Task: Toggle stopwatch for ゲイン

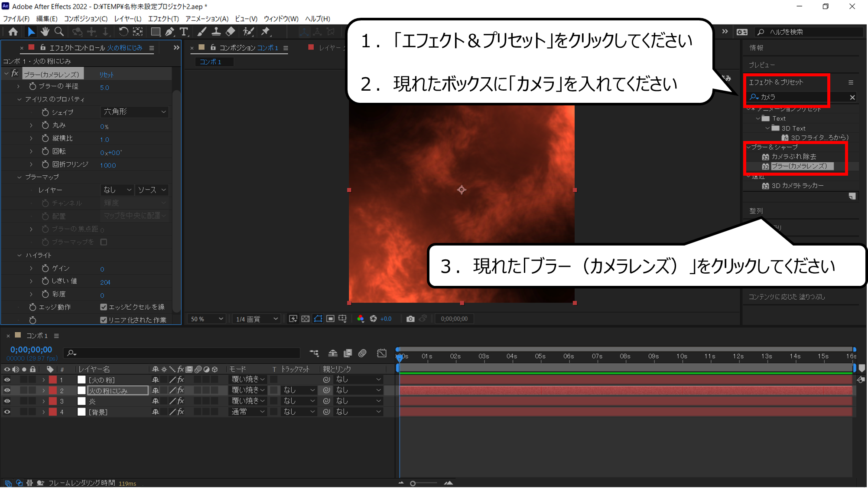Action: click(x=45, y=269)
